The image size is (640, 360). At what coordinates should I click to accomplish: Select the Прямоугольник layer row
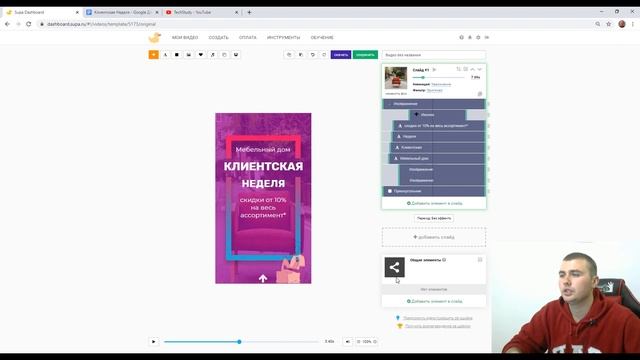click(433, 191)
